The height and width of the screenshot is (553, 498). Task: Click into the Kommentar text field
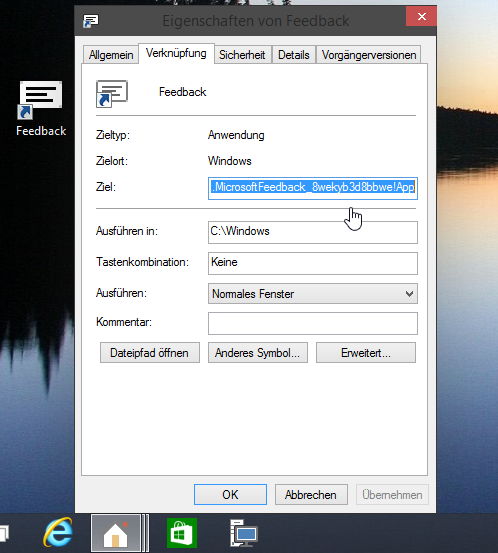[x=313, y=323]
